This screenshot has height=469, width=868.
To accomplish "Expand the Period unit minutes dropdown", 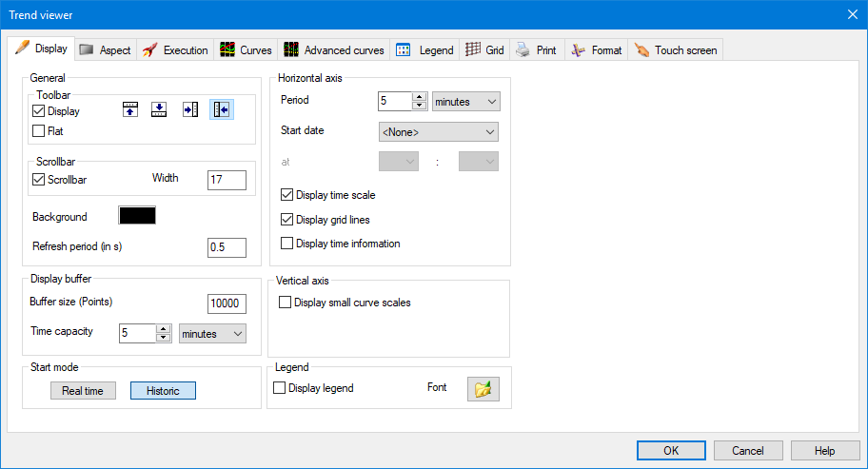I will tap(466, 101).
